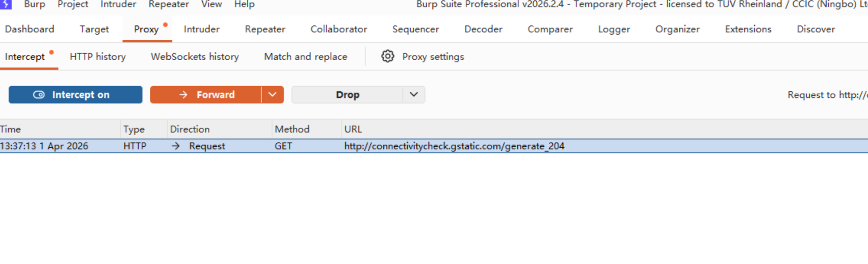Image resolution: width=868 pixels, height=264 pixels.
Task: Switch to the Target tab
Action: click(94, 29)
